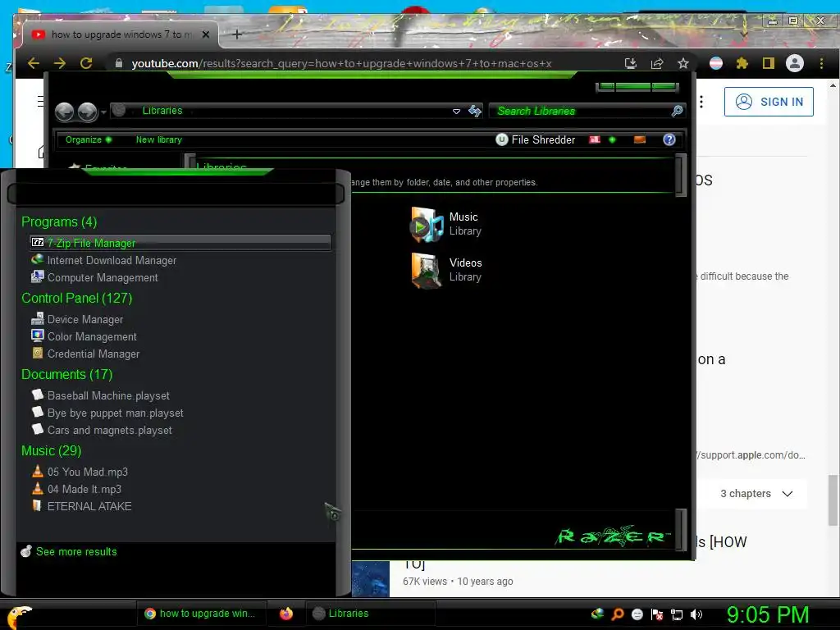Open Firefox from the taskbar

coord(286,614)
